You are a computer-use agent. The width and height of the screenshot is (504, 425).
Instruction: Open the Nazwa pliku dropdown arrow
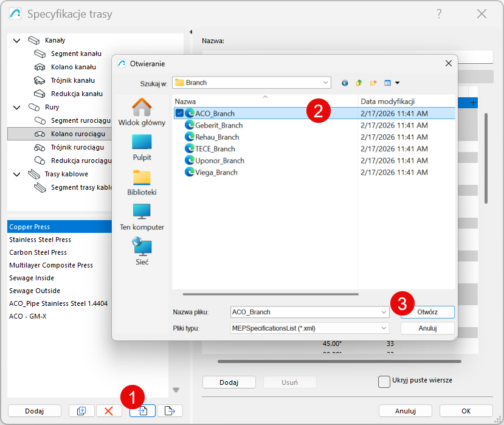[x=384, y=312]
